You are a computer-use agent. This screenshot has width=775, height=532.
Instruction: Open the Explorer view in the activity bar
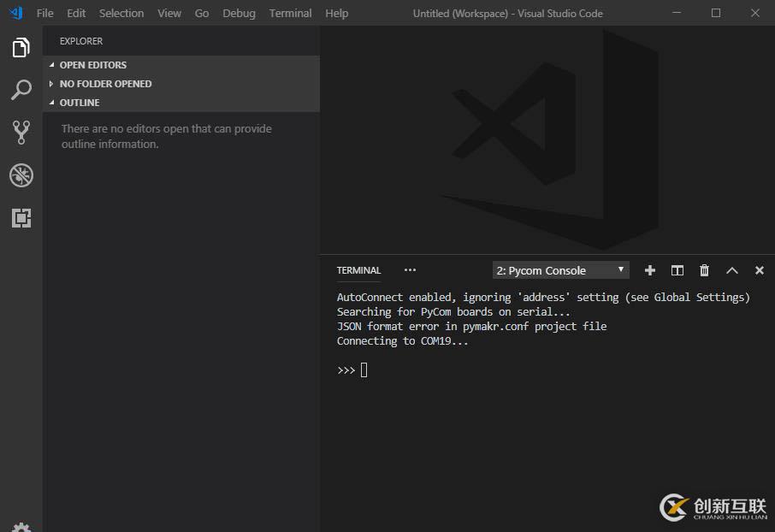coord(21,47)
